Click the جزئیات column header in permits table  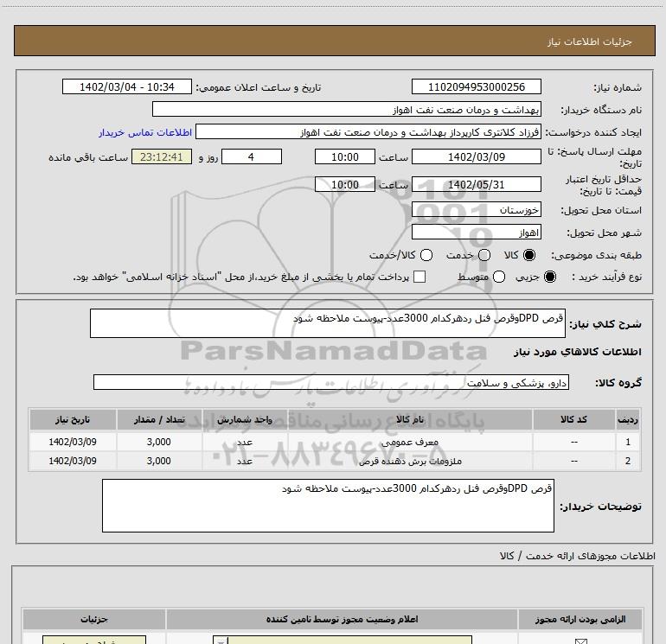[94, 620]
